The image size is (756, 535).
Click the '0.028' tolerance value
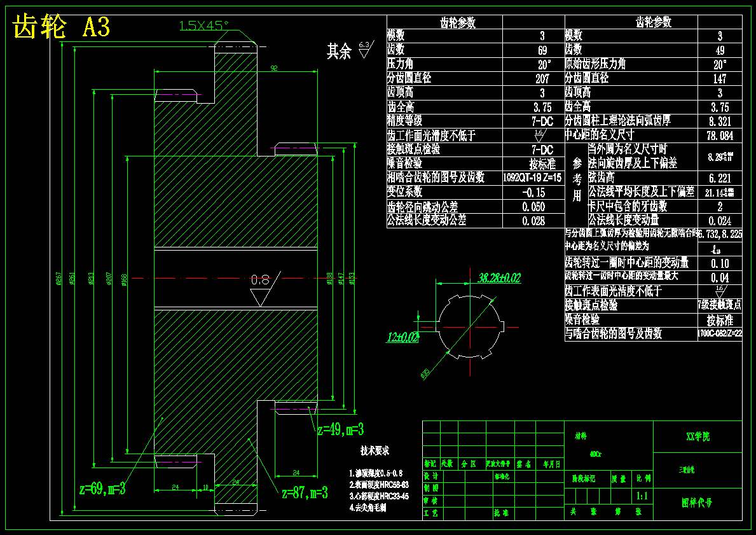click(533, 221)
